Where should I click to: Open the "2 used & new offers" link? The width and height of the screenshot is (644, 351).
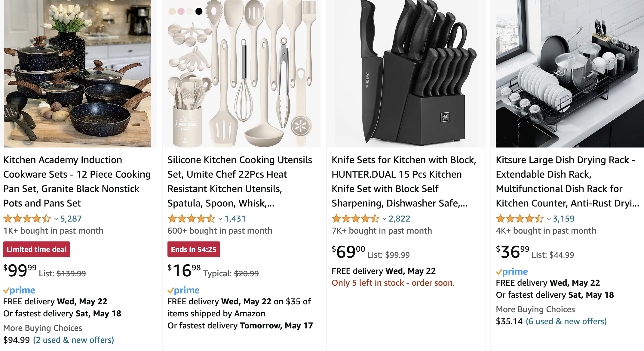click(73, 340)
